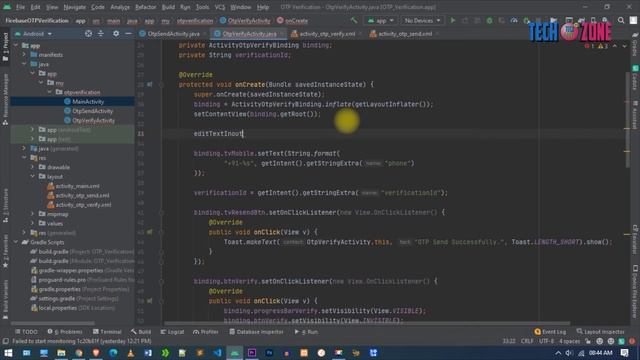Click the project view target scope icon

coord(88,34)
